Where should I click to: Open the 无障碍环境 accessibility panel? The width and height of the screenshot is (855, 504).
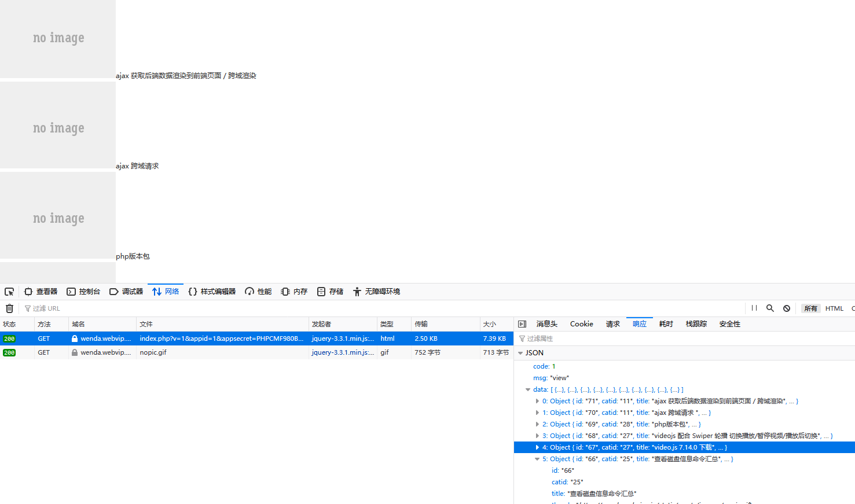(376, 292)
